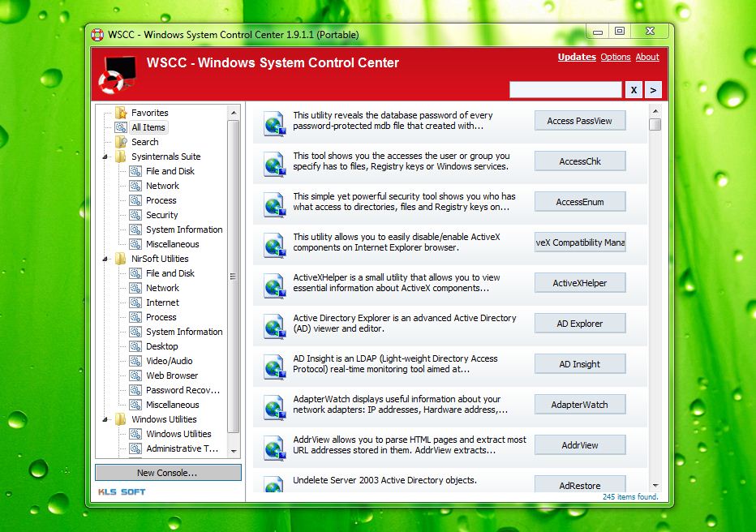Click the AdapterWatch row icon
This screenshot has width=756, height=532.
coord(275,408)
